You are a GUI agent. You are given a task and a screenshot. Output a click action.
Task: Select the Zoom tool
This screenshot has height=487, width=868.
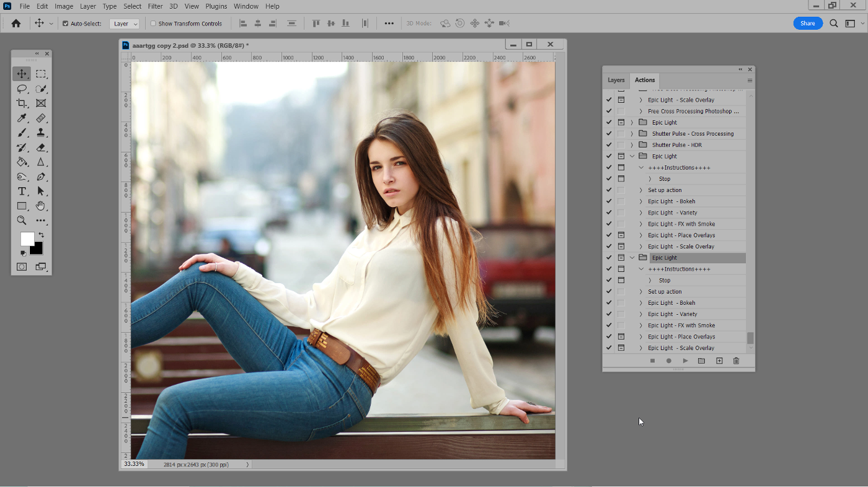tap(22, 221)
